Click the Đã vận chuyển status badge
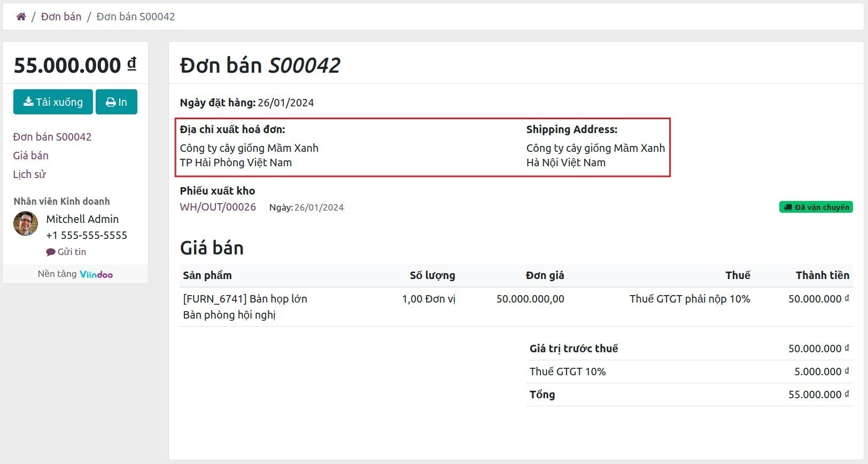Viewport: 868px width, 464px height. pyautogui.click(x=816, y=207)
